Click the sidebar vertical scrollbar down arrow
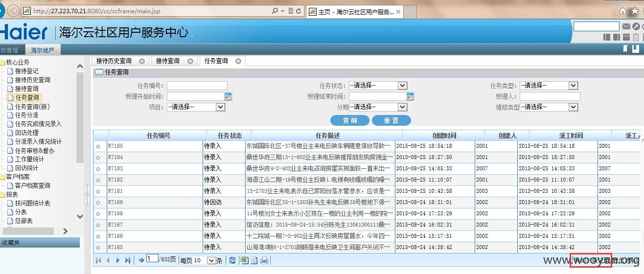Image resolution: width=644 pixels, height=274 pixels. click(80, 216)
